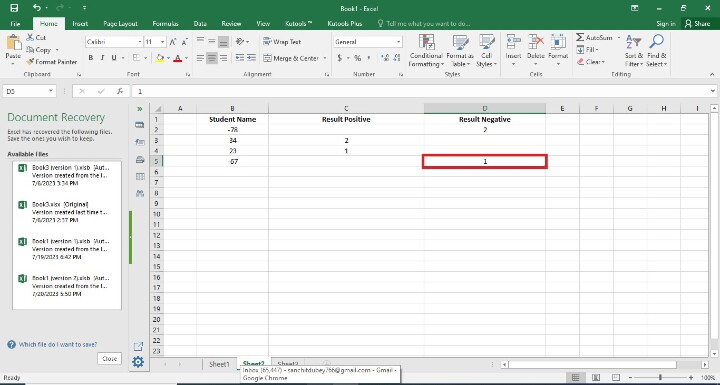Viewport: 720px width, 385px height.
Task: Open the text orientation options
Action: [242, 41]
